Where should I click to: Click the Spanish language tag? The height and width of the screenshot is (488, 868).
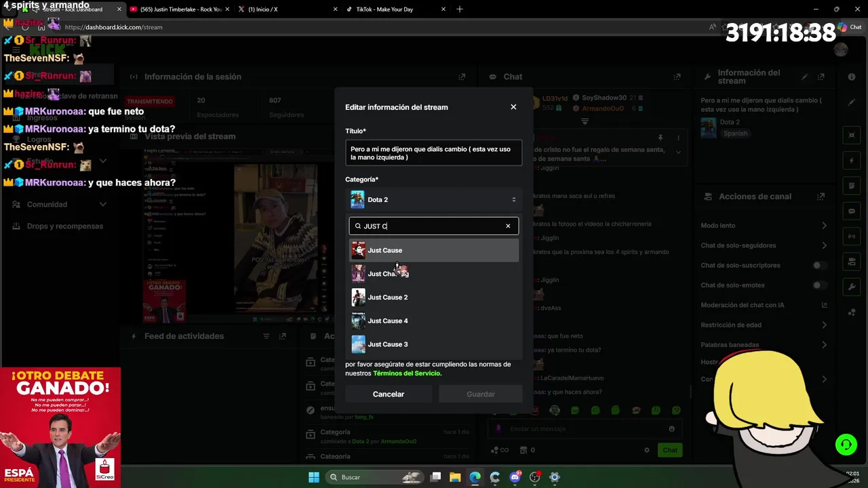tap(735, 134)
